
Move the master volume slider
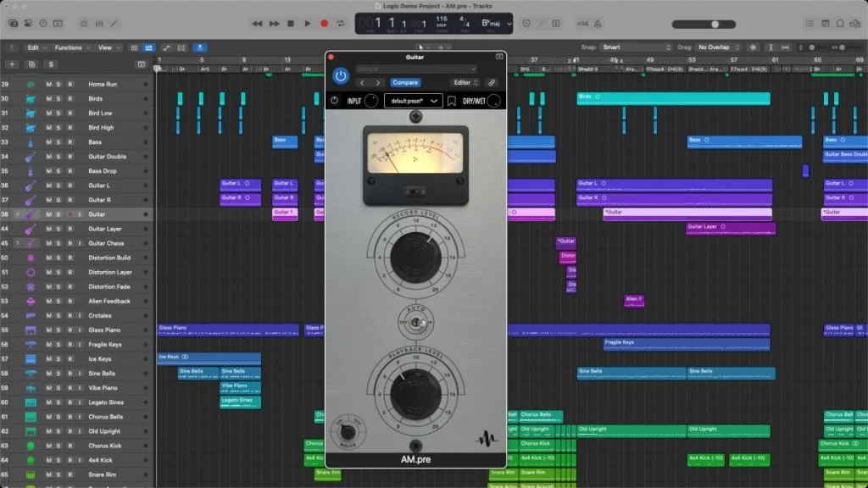click(715, 25)
